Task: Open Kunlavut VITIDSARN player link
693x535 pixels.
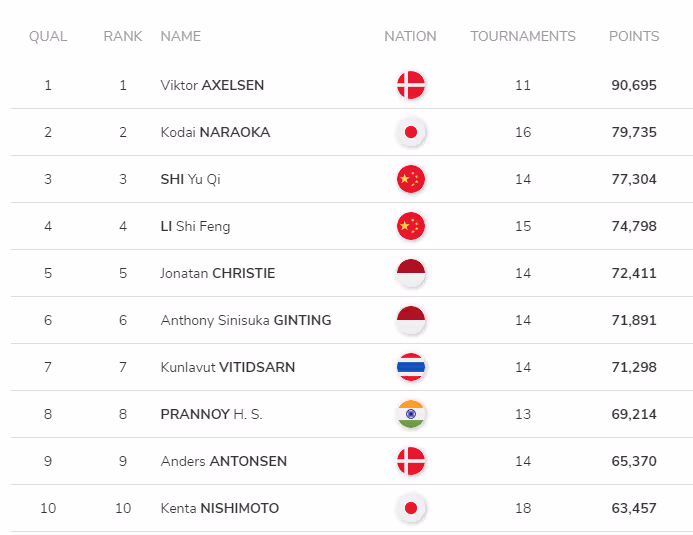Action: pos(228,367)
